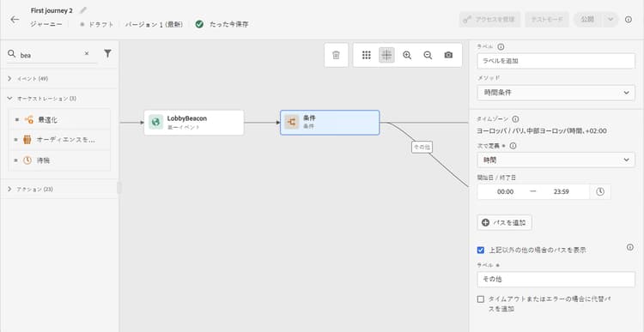Open the 公開 dropdown arrow

[x=611, y=19]
